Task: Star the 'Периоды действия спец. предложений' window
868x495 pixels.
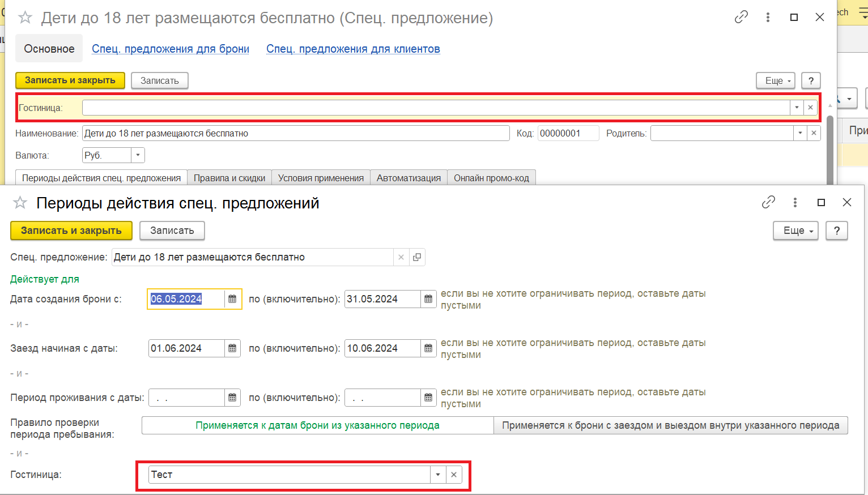Action: [x=20, y=202]
